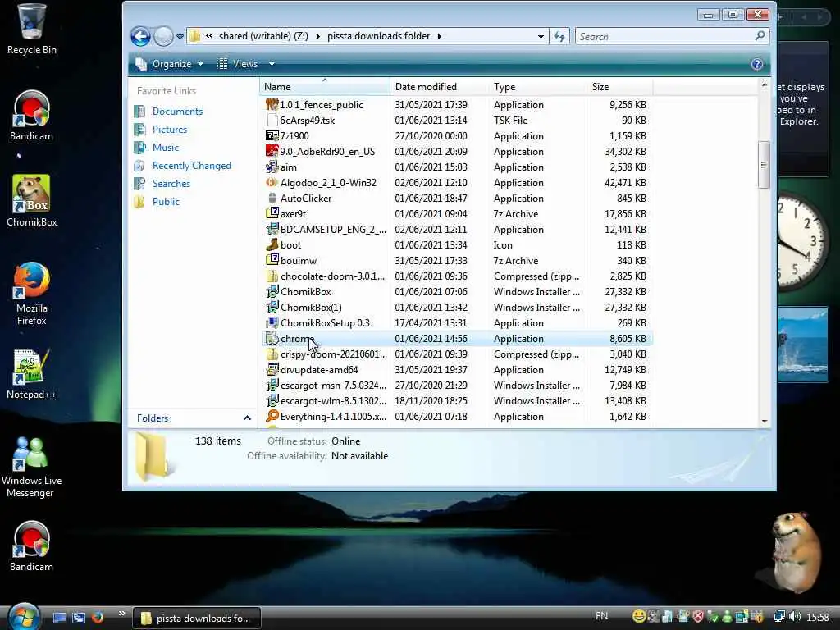Select the axer9t 7z archive
This screenshot has width=840, height=630.
tap(293, 214)
